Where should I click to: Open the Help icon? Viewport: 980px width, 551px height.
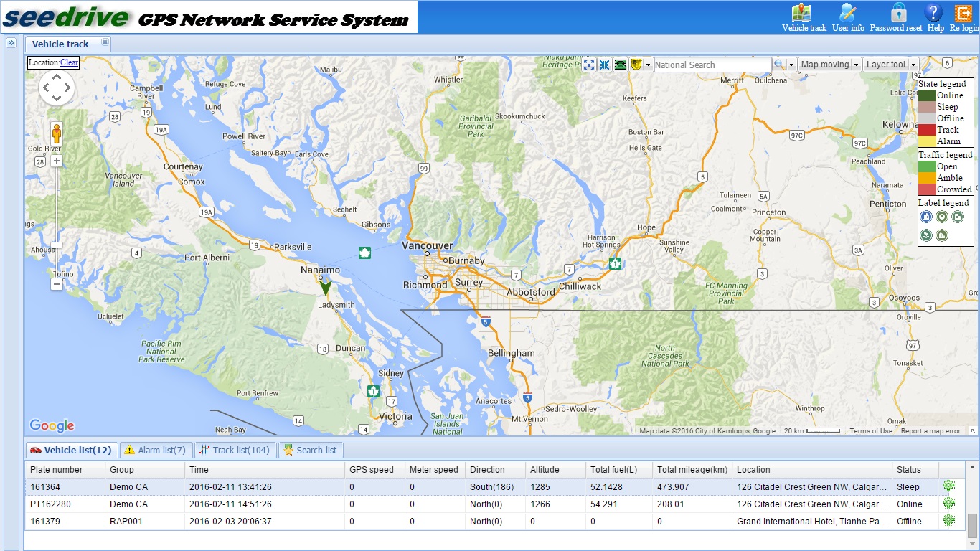[x=935, y=17]
